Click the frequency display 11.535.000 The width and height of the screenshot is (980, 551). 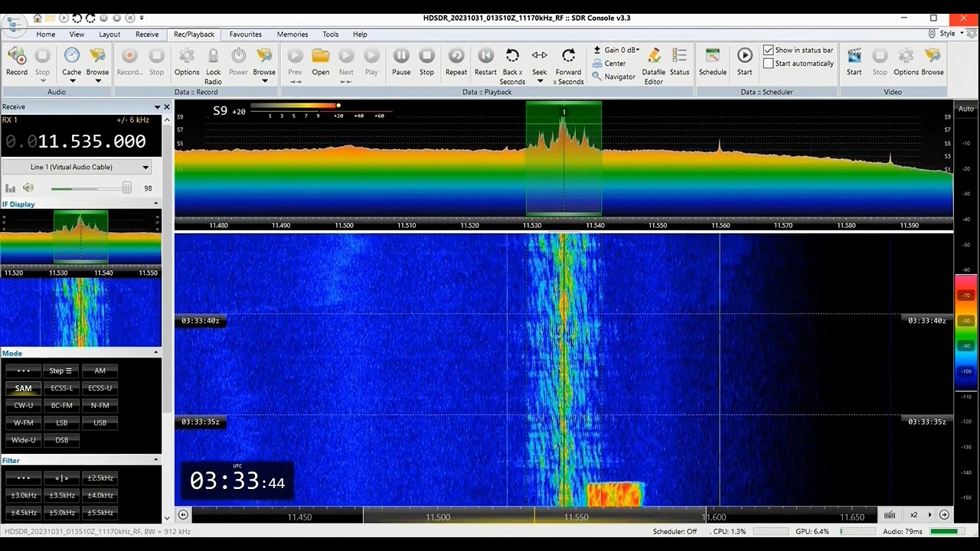(x=75, y=142)
